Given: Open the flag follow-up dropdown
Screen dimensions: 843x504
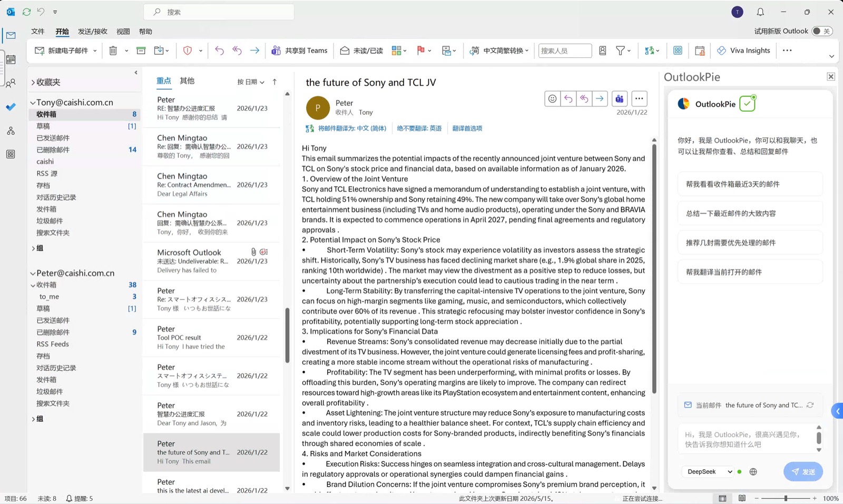Looking at the screenshot, I should [424, 51].
